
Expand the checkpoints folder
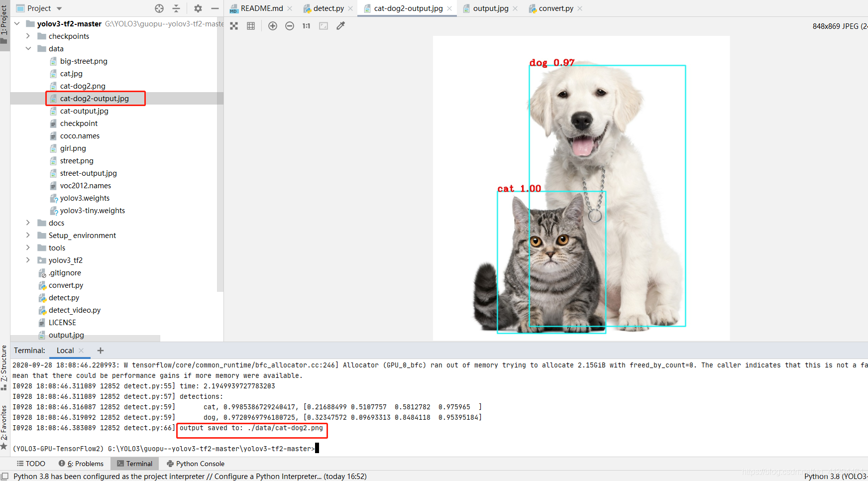(28, 36)
